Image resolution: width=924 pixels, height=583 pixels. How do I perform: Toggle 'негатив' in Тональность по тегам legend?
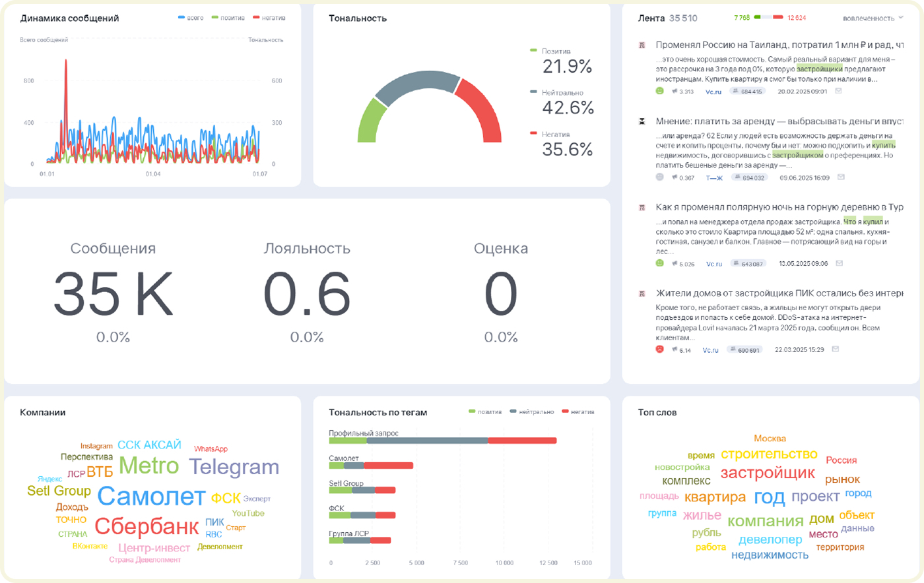pos(578,412)
